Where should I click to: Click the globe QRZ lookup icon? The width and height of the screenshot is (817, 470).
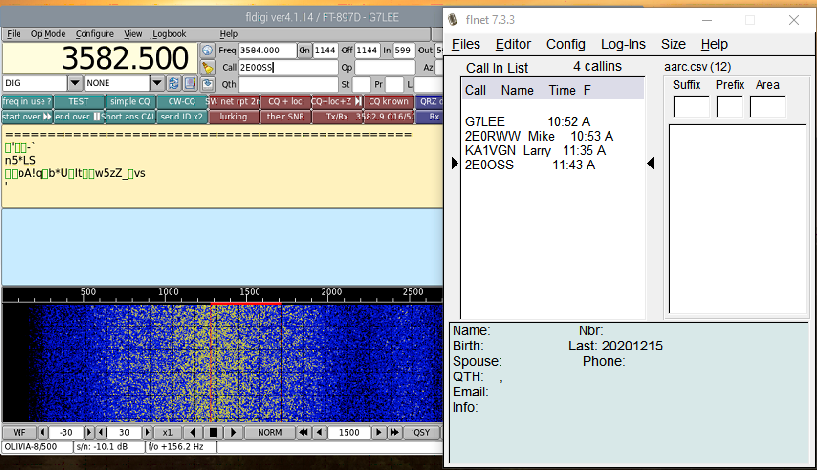[207, 50]
